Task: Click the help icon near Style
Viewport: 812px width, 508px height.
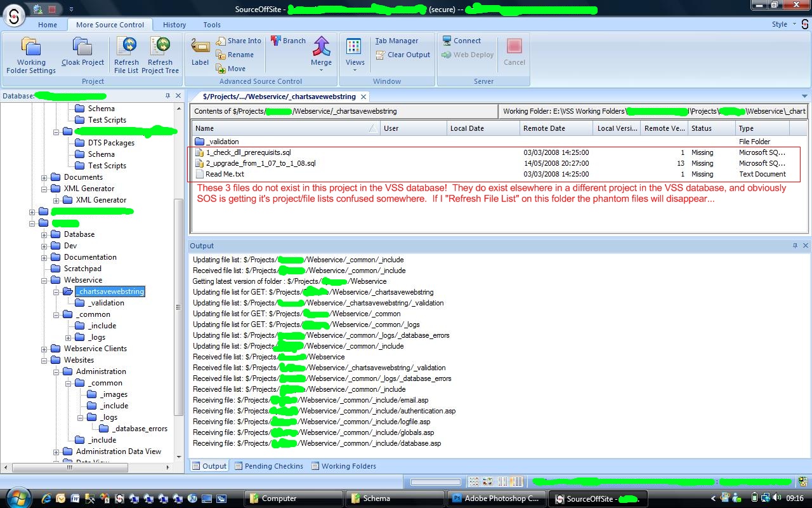Action: coord(804,25)
